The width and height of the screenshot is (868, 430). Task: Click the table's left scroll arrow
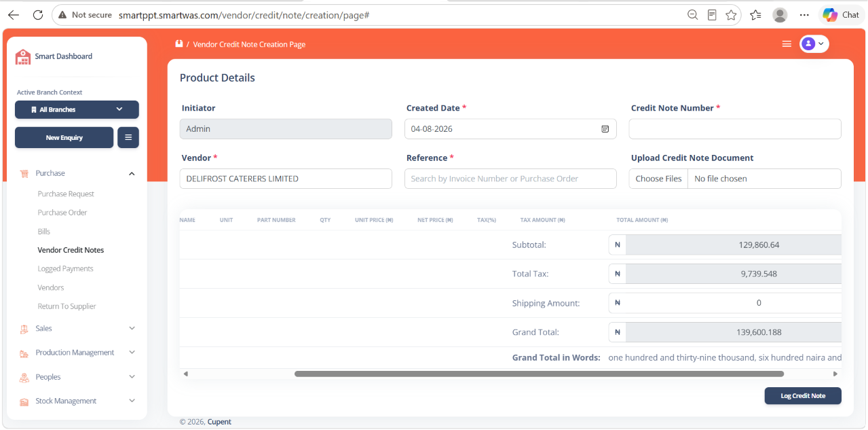185,374
